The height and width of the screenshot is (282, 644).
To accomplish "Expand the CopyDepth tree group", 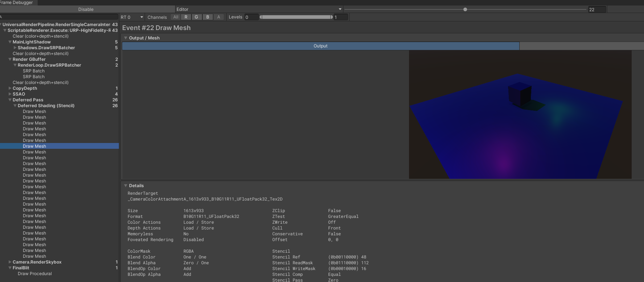I will point(10,88).
